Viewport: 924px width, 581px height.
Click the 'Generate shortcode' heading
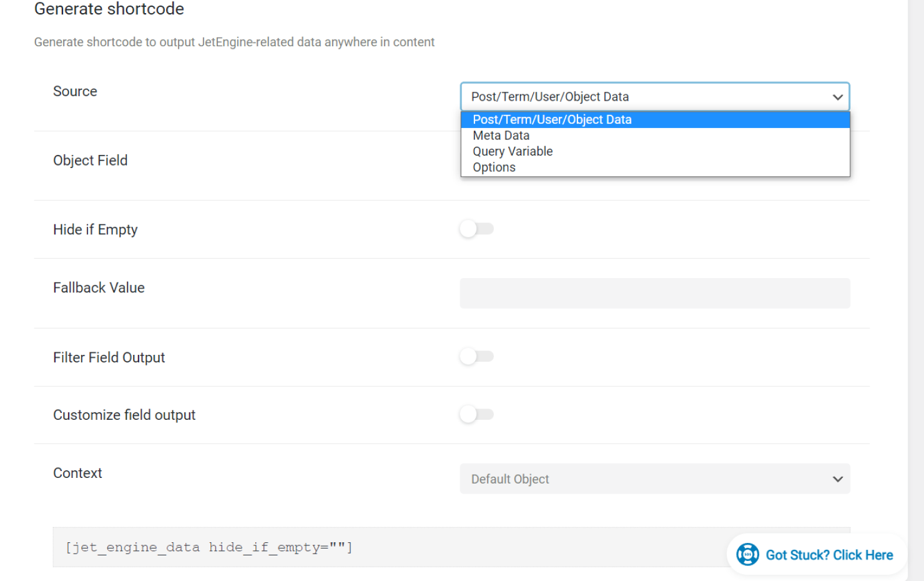109,9
